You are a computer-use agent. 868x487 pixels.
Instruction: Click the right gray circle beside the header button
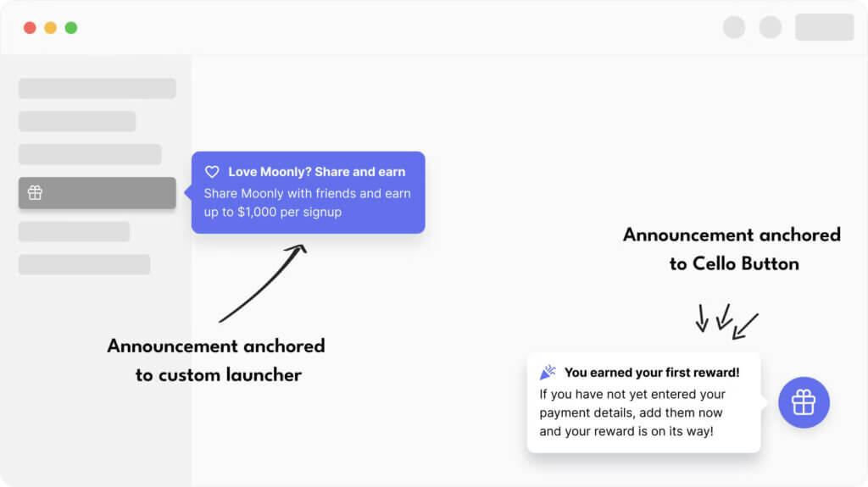771,27
